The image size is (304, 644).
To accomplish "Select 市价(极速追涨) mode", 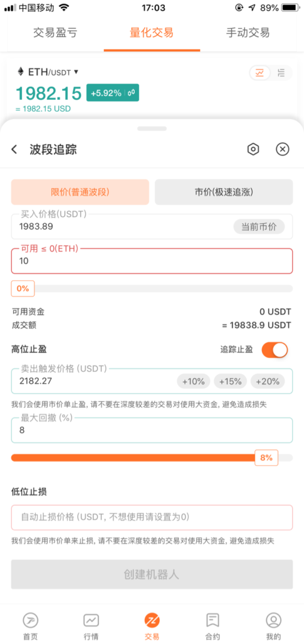I will (224, 192).
